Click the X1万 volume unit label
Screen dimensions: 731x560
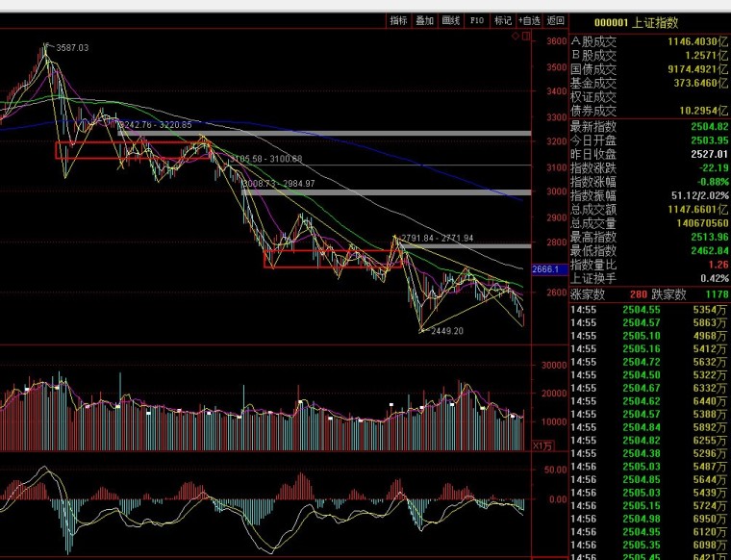542,445
